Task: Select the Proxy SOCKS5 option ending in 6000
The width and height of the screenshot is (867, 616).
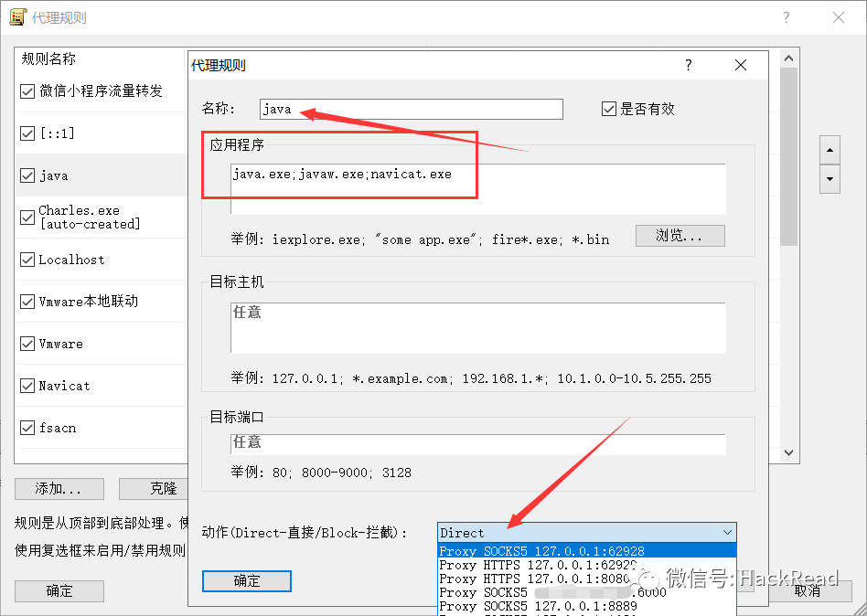Action: pos(586,592)
